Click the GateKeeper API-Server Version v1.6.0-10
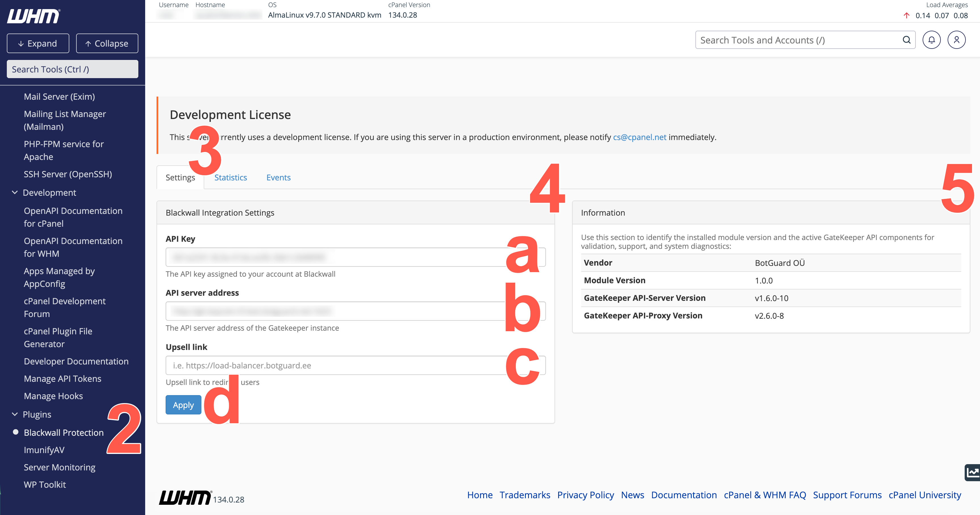The width and height of the screenshot is (980, 515). coord(772,298)
